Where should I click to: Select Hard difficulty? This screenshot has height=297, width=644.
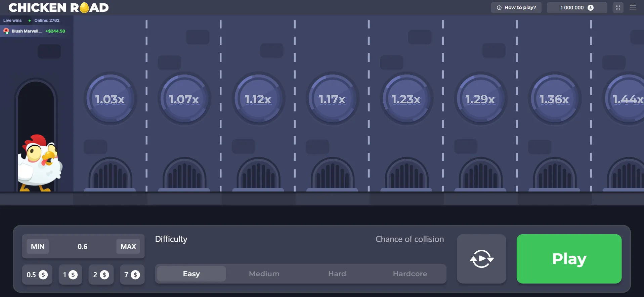click(x=337, y=274)
